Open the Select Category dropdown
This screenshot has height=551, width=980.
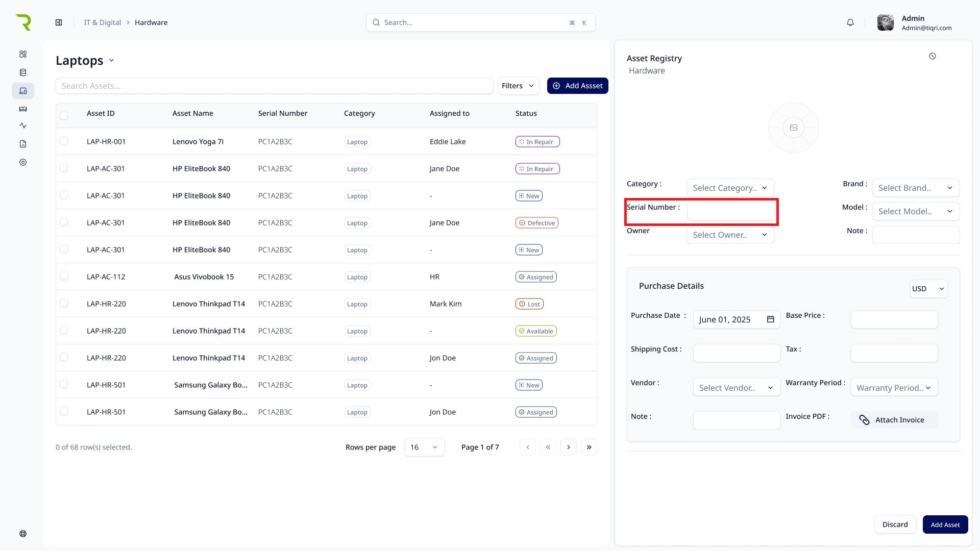click(x=730, y=188)
